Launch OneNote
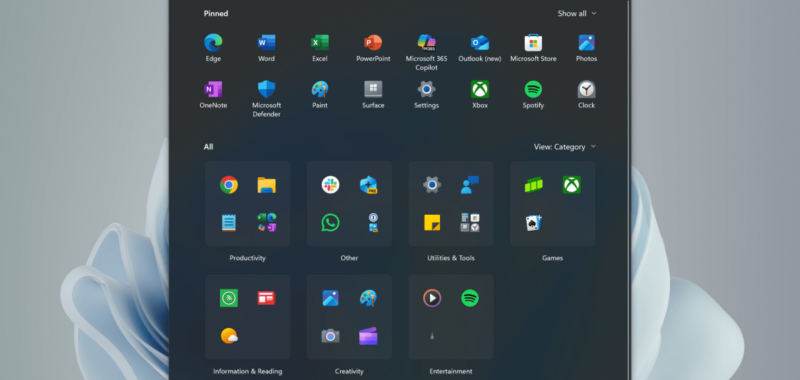The image size is (800, 380). coord(213,89)
